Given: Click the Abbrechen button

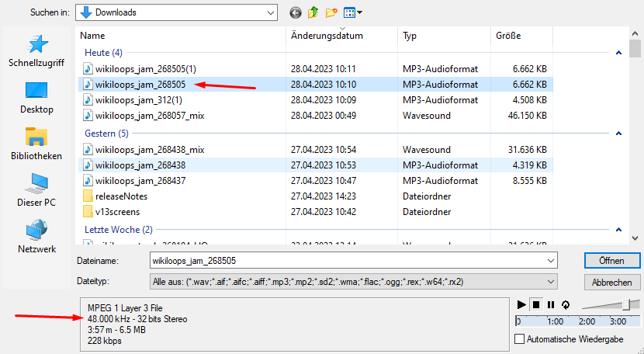Looking at the screenshot, I should 612,282.
